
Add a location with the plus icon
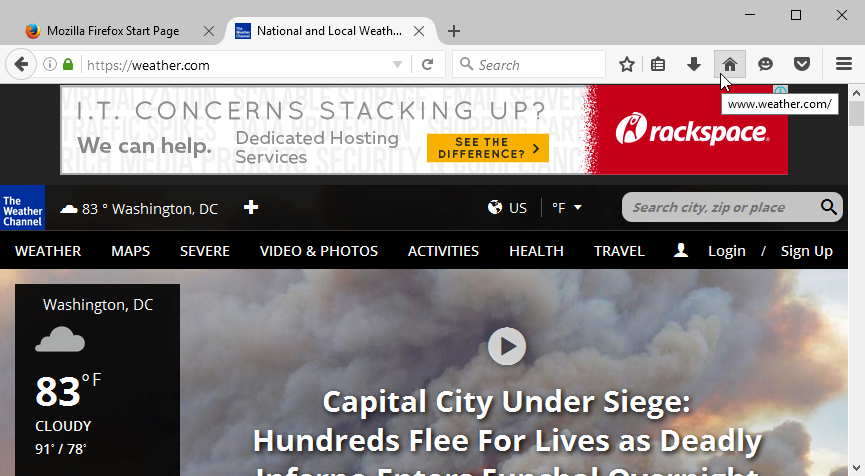point(251,208)
